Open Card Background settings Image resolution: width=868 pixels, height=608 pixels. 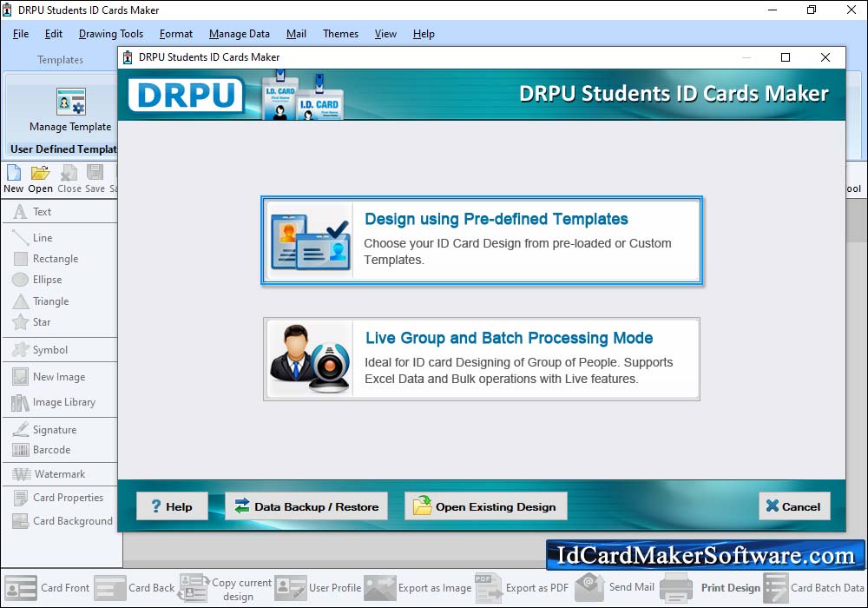62,521
